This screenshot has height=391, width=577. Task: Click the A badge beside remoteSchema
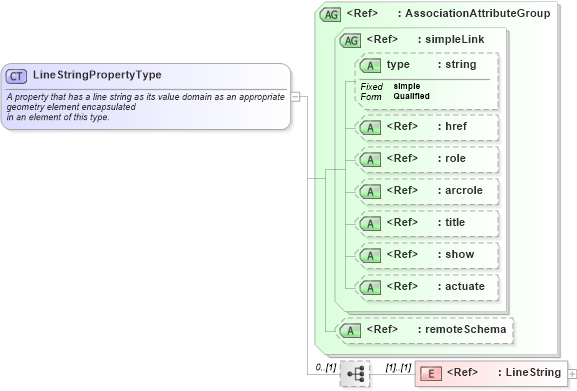coord(350,331)
